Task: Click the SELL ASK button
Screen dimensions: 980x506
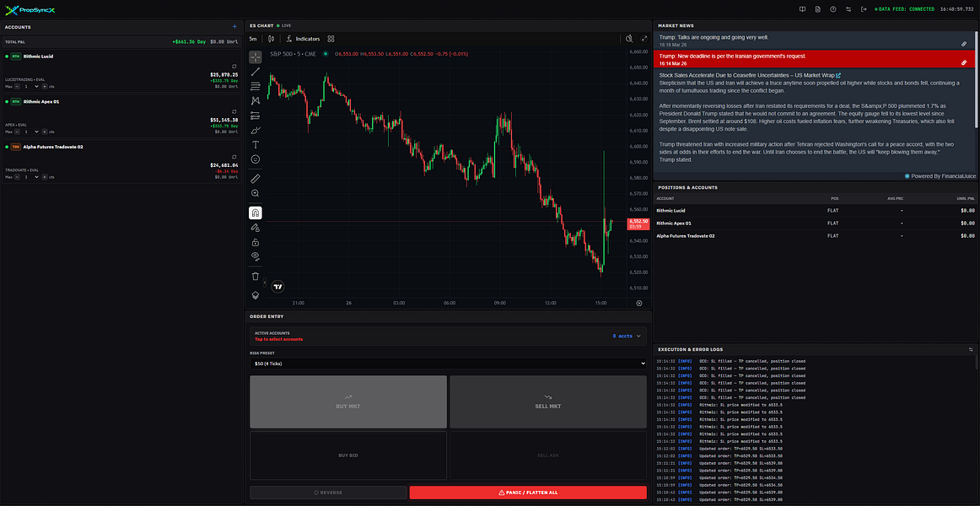Action: pyautogui.click(x=548, y=455)
